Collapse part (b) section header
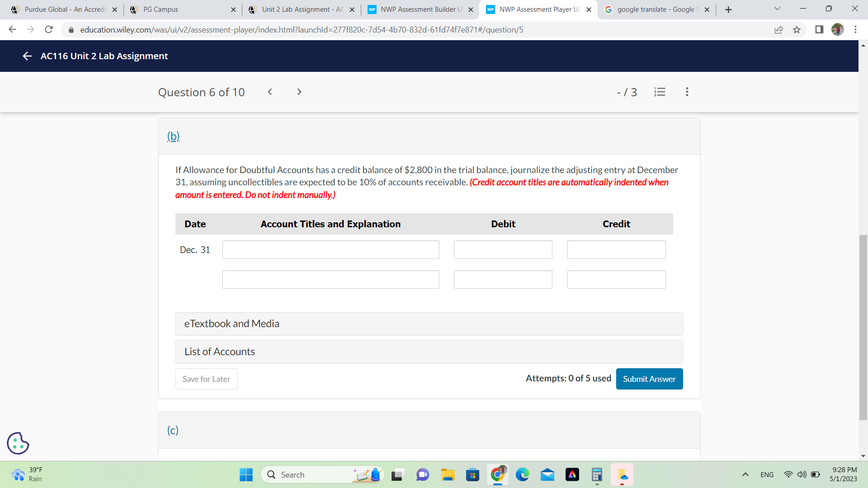 [x=173, y=136]
